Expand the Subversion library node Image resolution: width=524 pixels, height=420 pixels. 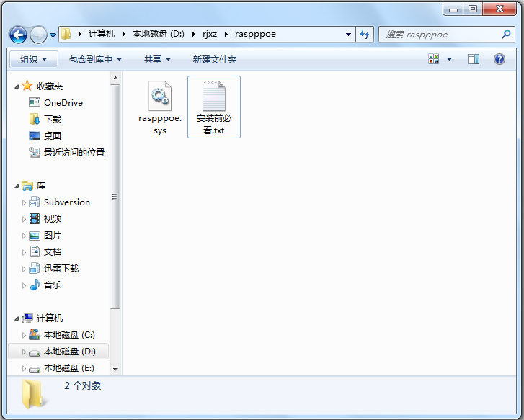tap(24, 202)
